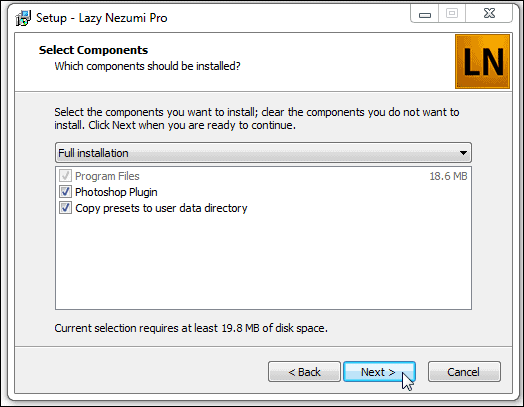Screen dimensions: 524x407
Task: Cancel the Lazy Nezumi Pro installation
Action: tap(464, 372)
